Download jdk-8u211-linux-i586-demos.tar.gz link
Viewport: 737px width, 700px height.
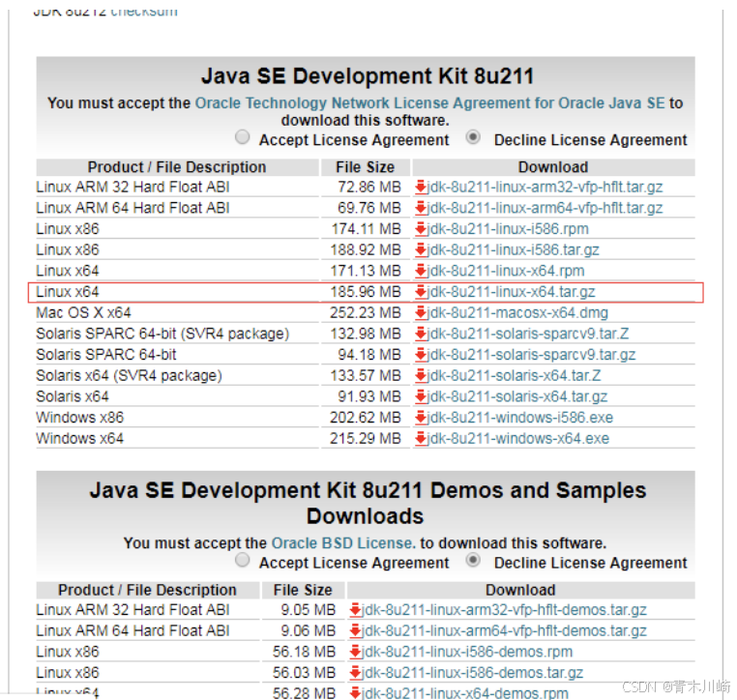pyautogui.click(x=472, y=673)
